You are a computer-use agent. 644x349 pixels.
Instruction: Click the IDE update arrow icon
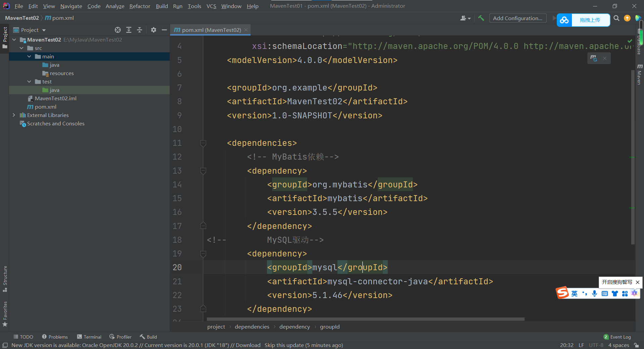pos(627,18)
